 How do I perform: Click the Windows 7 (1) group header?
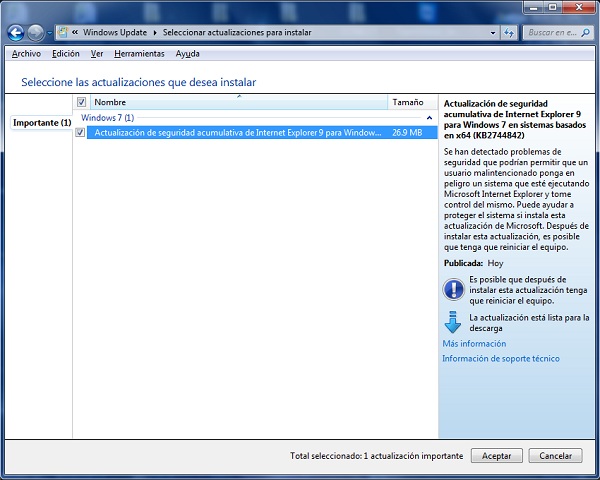tap(108, 118)
